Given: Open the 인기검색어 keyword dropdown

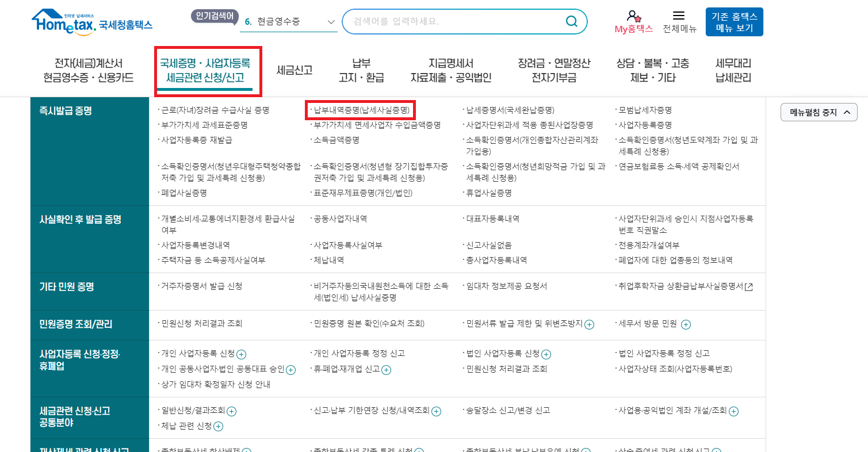Looking at the screenshot, I should click(x=331, y=21).
